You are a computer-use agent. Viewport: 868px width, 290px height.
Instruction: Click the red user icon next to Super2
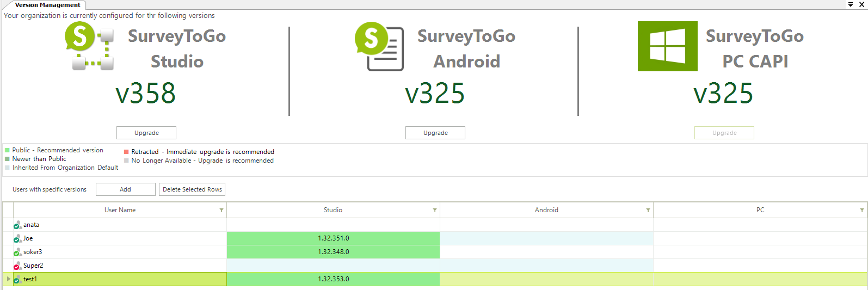click(x=17, y=266)
